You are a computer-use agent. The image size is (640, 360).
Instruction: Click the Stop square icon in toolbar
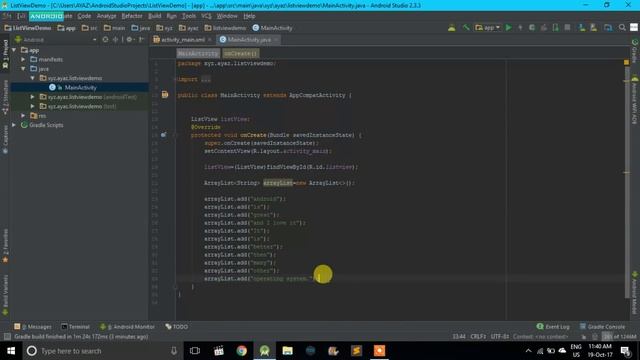click(567, 28)
